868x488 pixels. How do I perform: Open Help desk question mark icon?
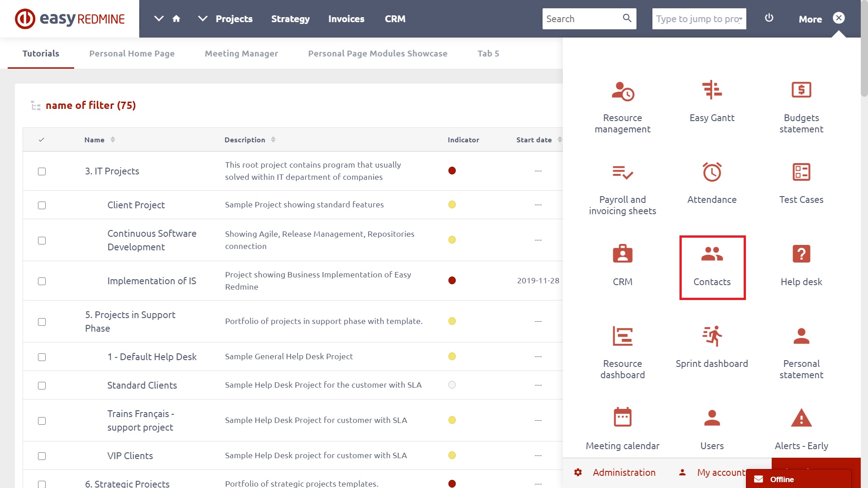tap(801, 254)
